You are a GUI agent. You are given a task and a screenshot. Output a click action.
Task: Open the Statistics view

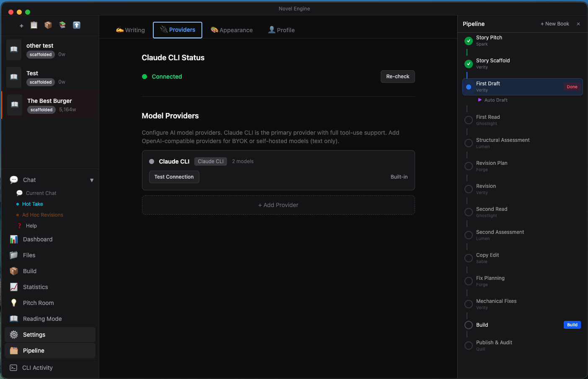tap(50, 287)
